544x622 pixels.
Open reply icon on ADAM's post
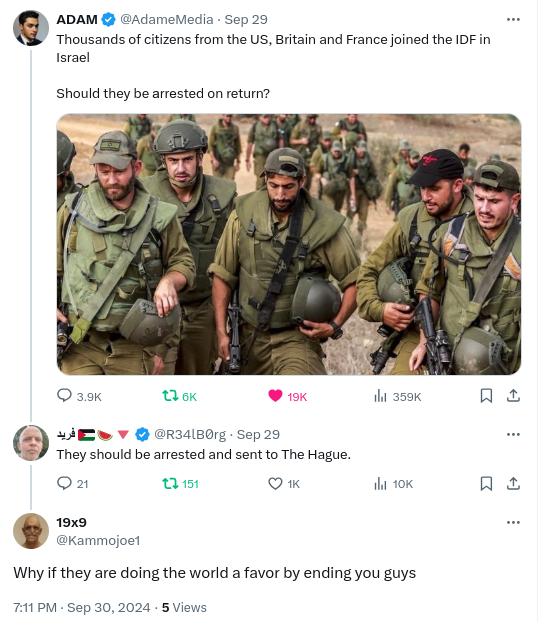64,395
